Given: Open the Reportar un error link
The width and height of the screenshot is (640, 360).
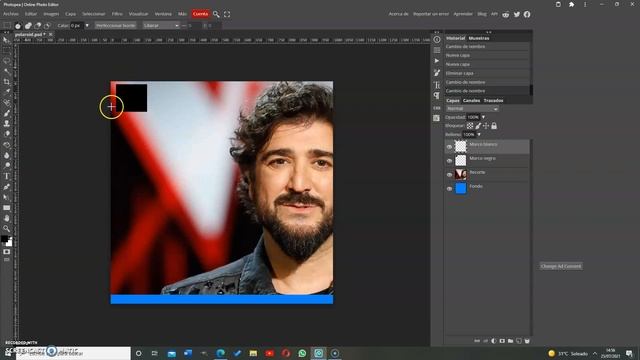Looking at the screenshot, I should (x=431, y=14).
